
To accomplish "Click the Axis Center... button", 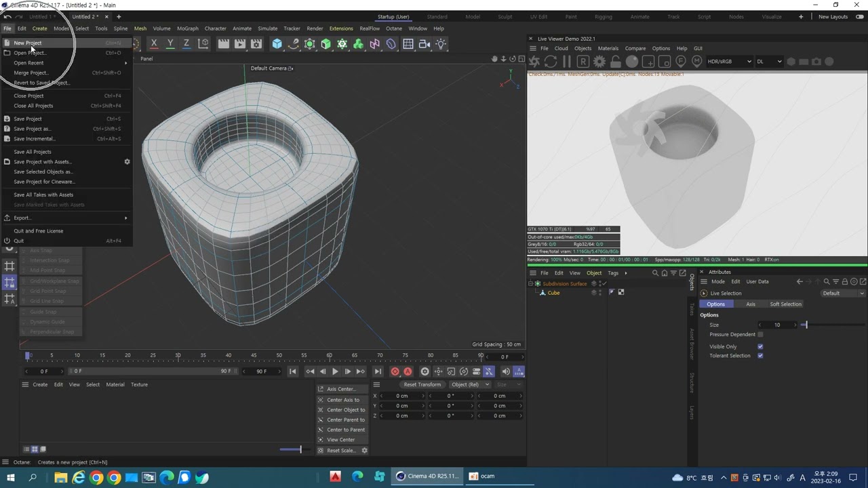I will 342,389.
